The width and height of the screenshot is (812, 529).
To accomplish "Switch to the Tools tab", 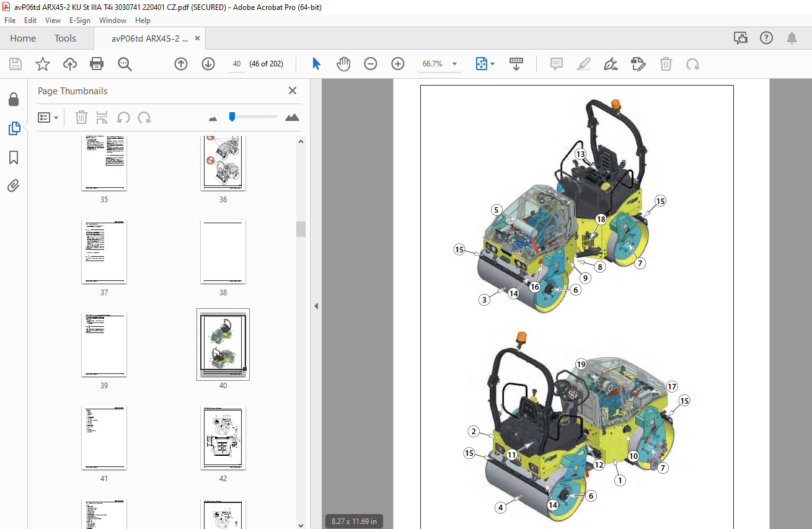I will [x=65, y=38].
